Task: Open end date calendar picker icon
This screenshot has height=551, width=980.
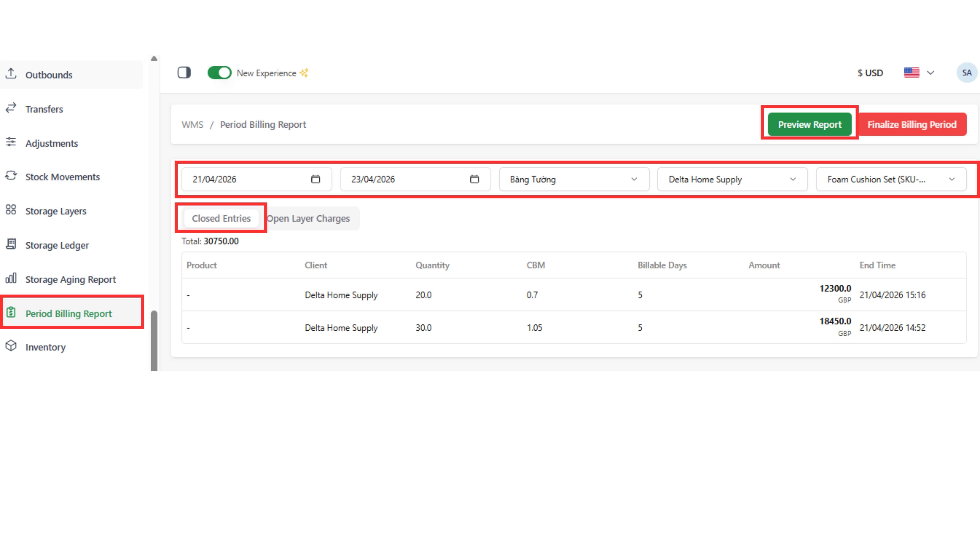Action: (x=474, y=179)
